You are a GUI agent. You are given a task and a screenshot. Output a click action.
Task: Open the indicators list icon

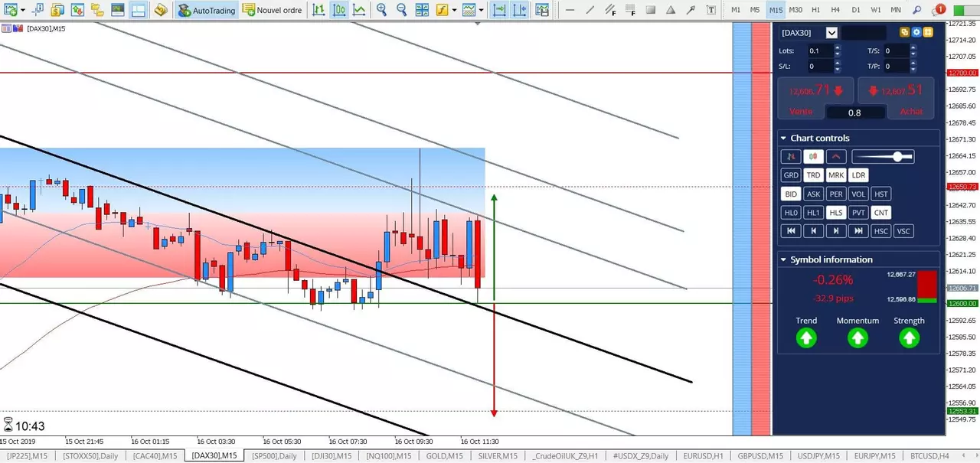point(442,10)
